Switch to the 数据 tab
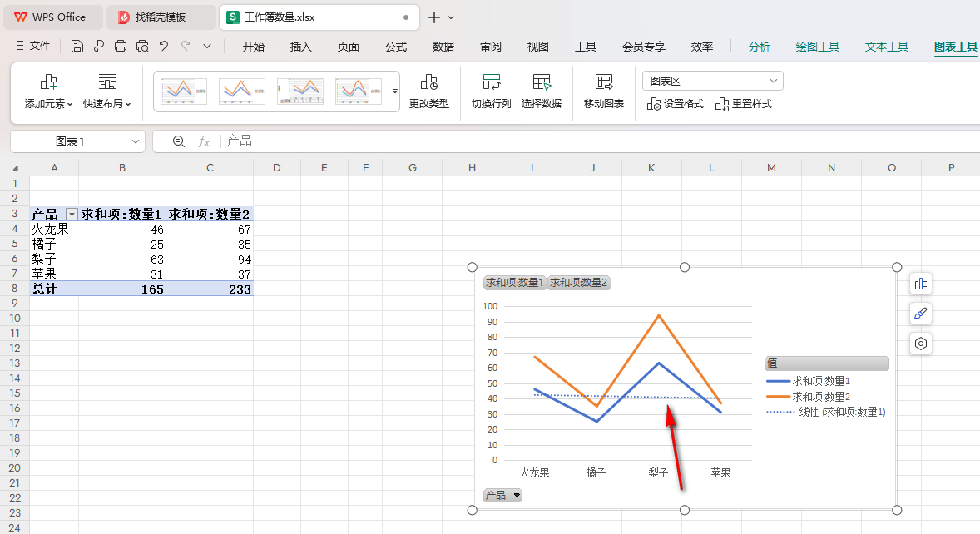Image resolution: width=980 pixels, height=534 pixels. (443, 47)
